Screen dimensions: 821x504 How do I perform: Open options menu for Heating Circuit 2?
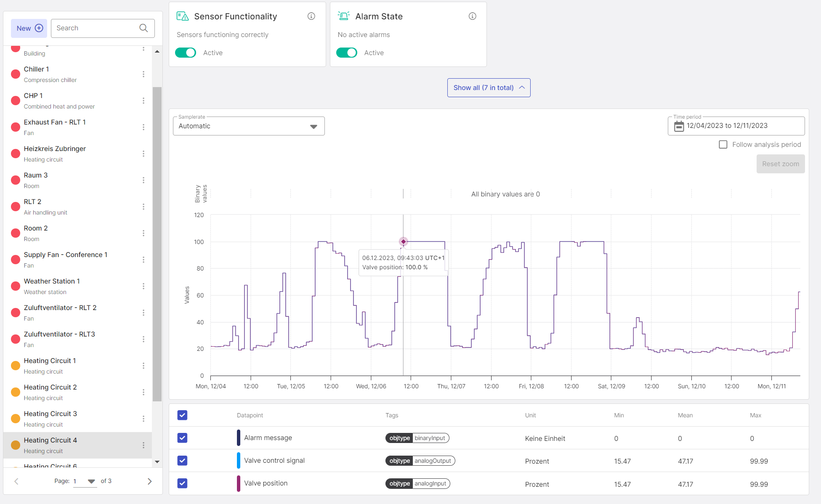pyautogui.click(x=143, y=392)
